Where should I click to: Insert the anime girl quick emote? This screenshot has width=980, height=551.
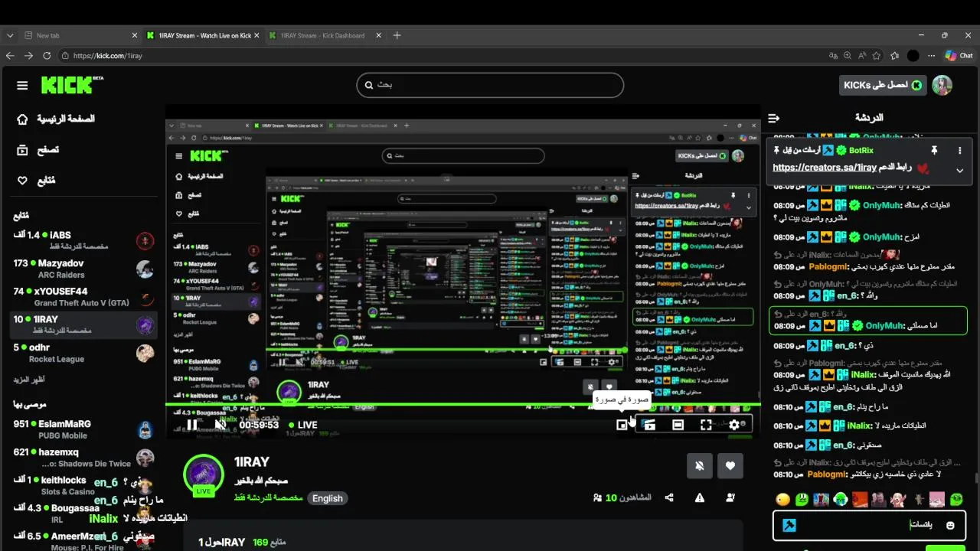tap(898, 500)
